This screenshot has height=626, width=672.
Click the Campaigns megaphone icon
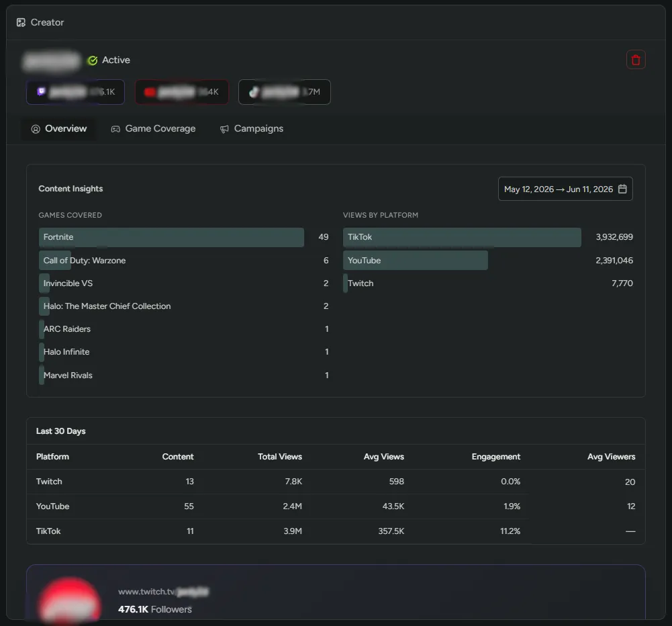coord(224,129)
